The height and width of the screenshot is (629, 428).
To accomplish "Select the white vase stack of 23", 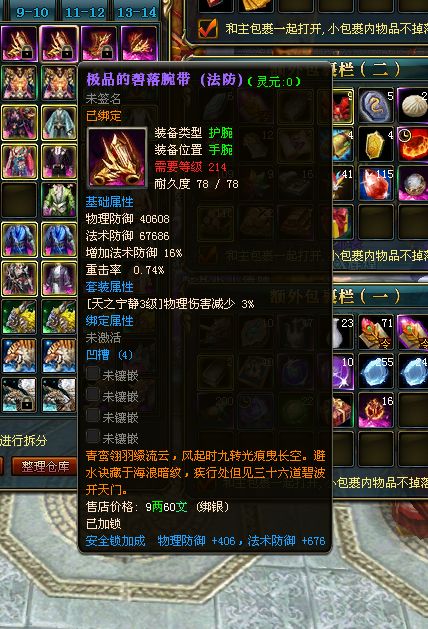I will tap(343, 333).
